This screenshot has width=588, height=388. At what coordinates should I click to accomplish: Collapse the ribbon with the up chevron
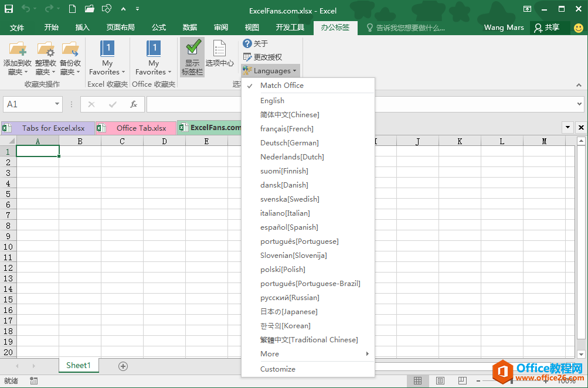tap(579, 85)
